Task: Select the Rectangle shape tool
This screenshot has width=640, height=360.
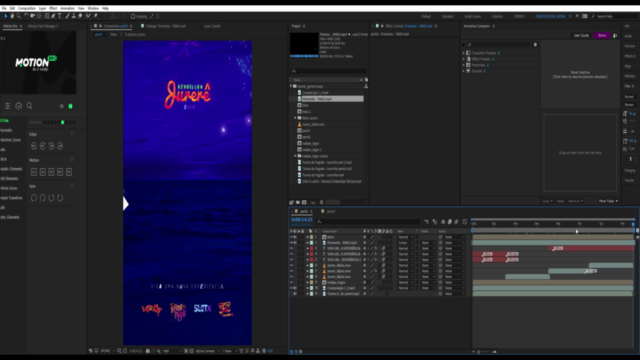Action: tap(47, 16)
